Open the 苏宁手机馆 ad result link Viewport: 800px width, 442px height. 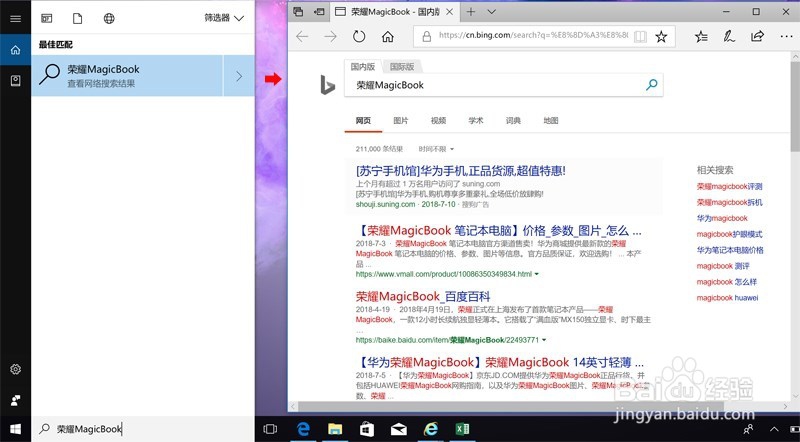[x=461, y=170]
